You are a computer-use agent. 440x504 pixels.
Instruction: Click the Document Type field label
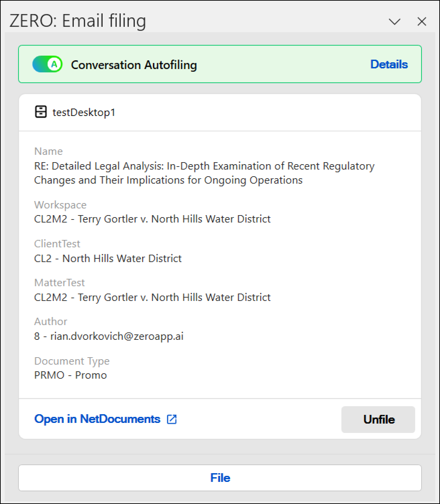pos(72,361)
